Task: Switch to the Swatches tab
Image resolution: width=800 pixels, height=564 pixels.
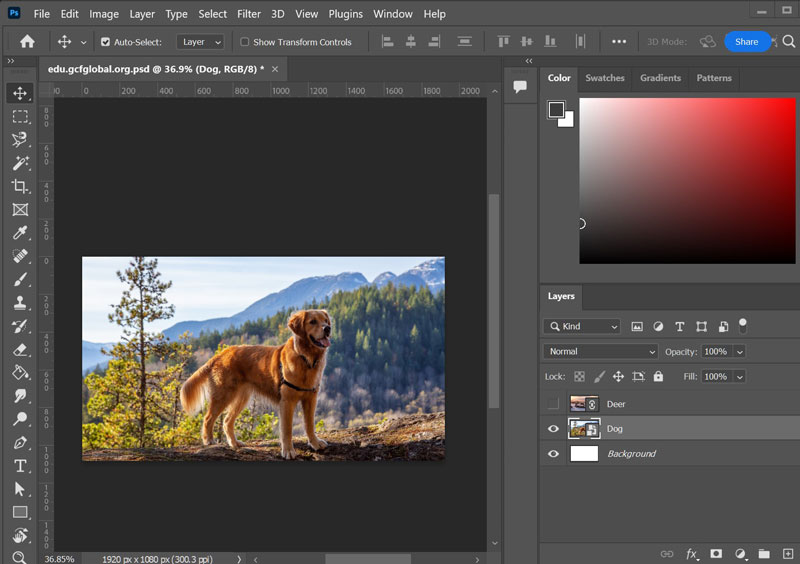Action: pos(605,78)
